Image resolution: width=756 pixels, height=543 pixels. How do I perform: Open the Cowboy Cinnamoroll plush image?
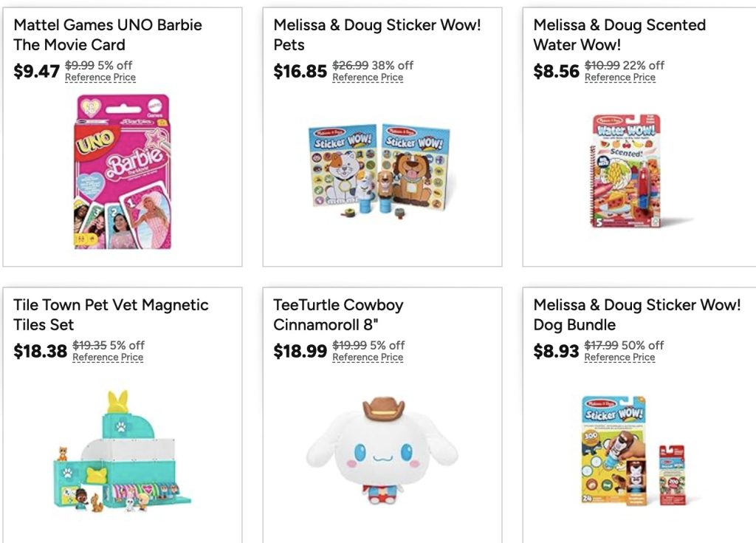(382, 451)
